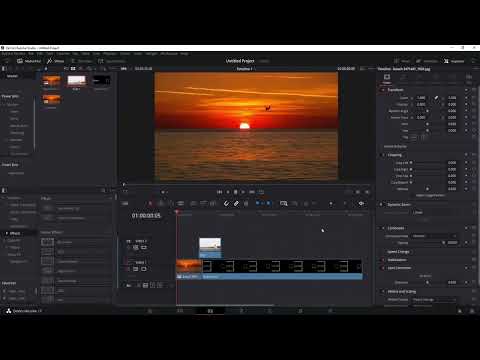Go to the Deliver page icon
The image size is (480, 360).
pos(330,311)
